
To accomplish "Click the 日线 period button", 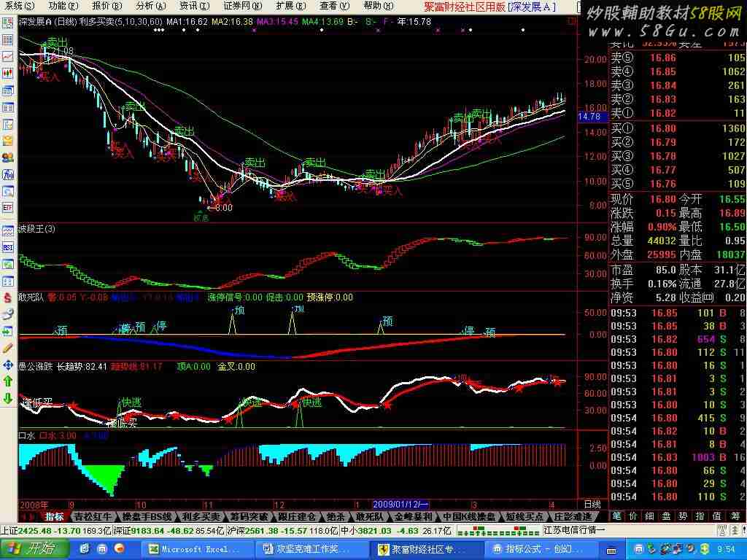I will (x=592, y=505).
